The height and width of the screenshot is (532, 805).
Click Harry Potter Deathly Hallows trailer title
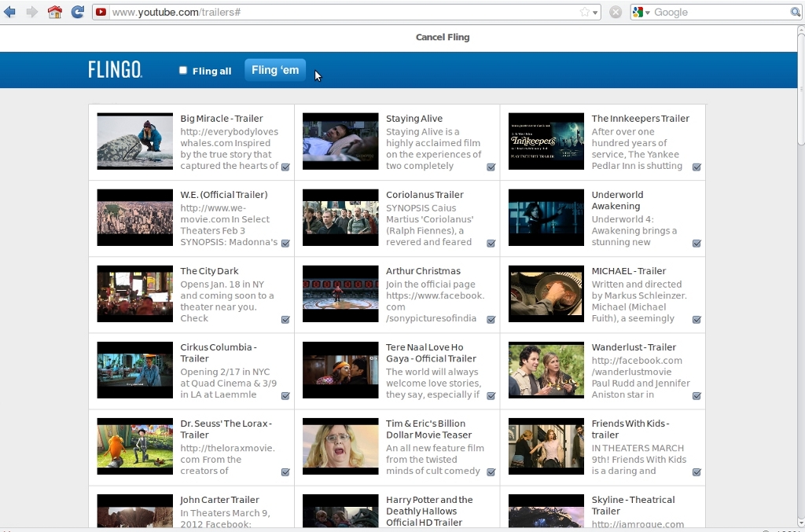tap(429, 511)
